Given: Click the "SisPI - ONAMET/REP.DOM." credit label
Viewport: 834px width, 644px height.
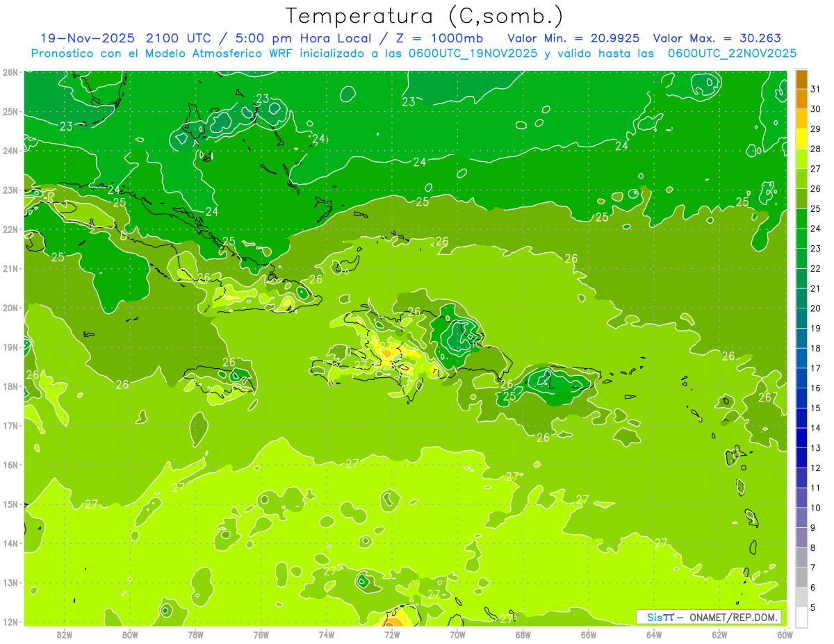Looking at the screenshot, I should (x=709, y=617).
